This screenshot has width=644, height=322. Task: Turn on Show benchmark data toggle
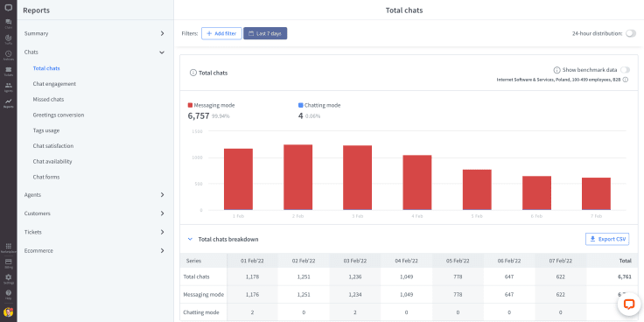[x=625, y=70]
